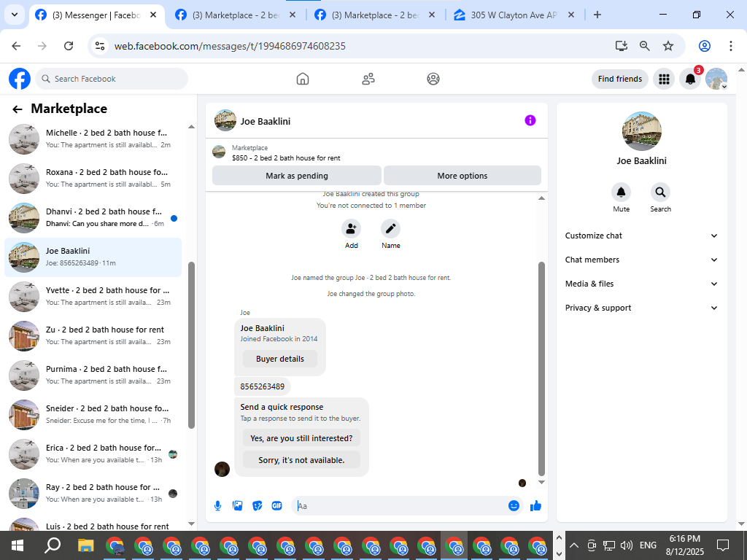
Task: Bookmark this page with star icon
Action: [668, 46]
